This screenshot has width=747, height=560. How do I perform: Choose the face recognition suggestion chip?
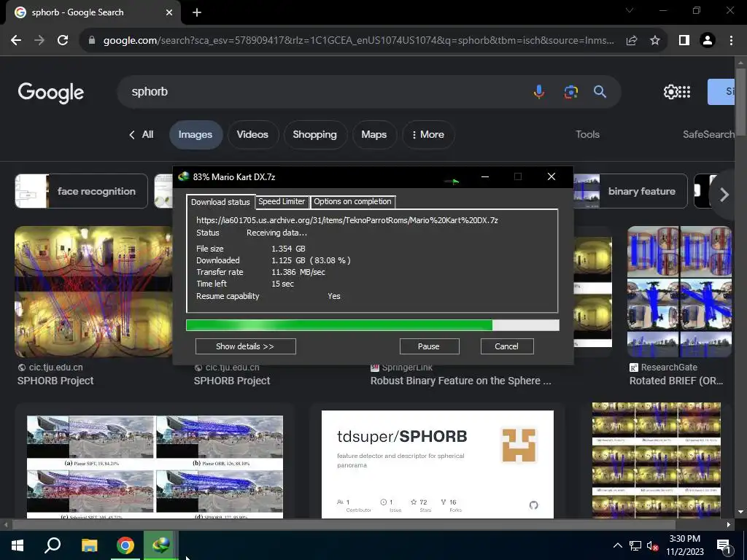81,192
